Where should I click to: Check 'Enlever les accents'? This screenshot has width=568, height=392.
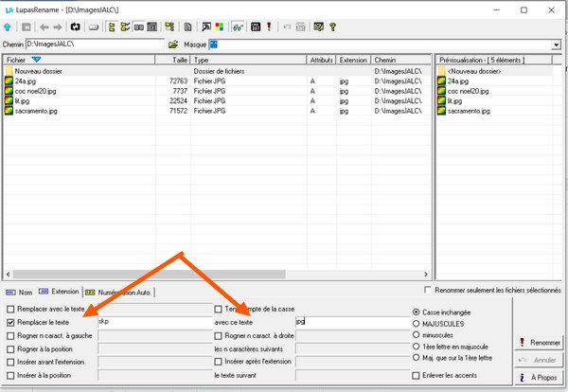click(416, 375)
